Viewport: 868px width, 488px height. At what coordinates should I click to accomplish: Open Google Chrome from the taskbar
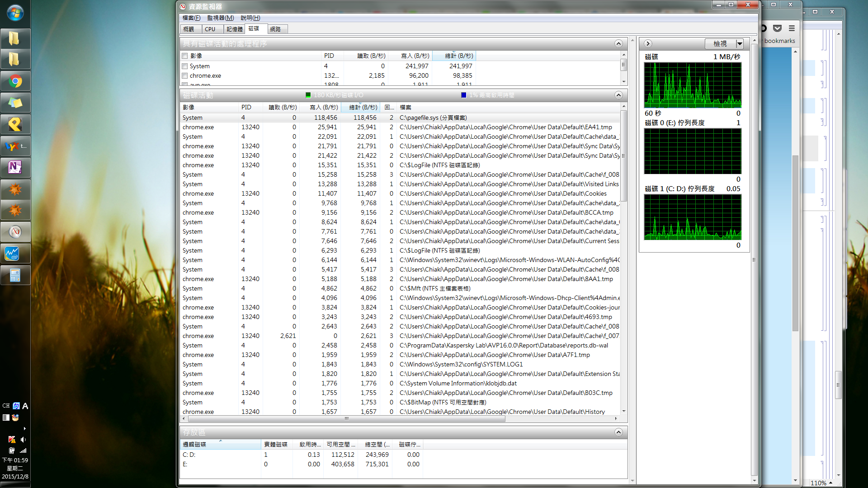click(x=15, y=81)
